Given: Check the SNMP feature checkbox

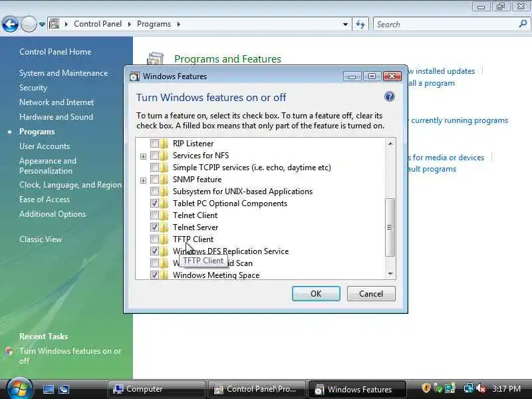Looking at the screenshot, I should point(154,180).
